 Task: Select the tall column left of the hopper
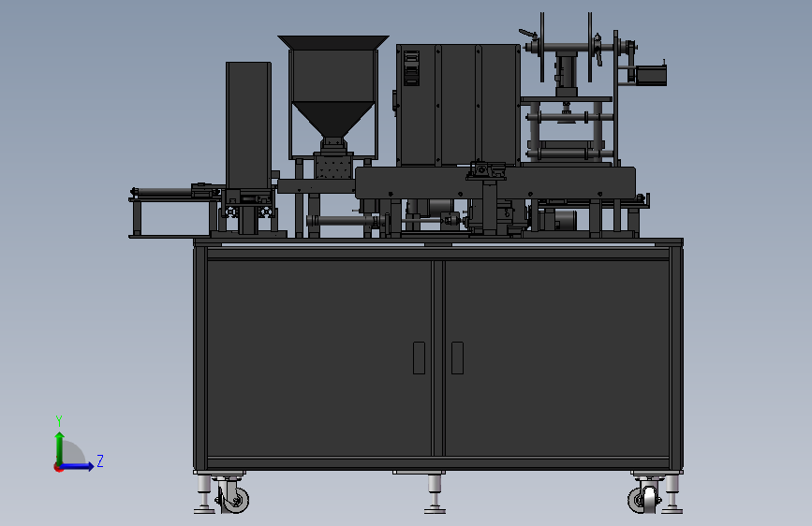pos(248,127)
